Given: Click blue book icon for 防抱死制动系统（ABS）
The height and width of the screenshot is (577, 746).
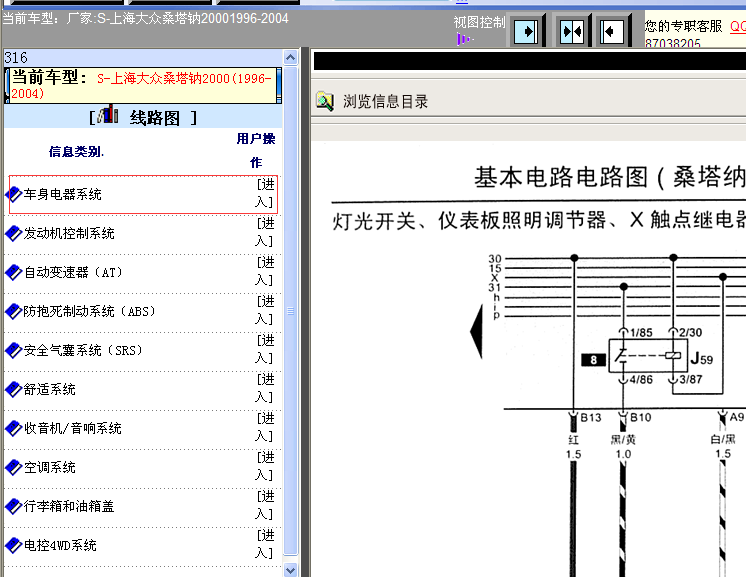Looking at the screenshot, I should (x=13, y=311).
